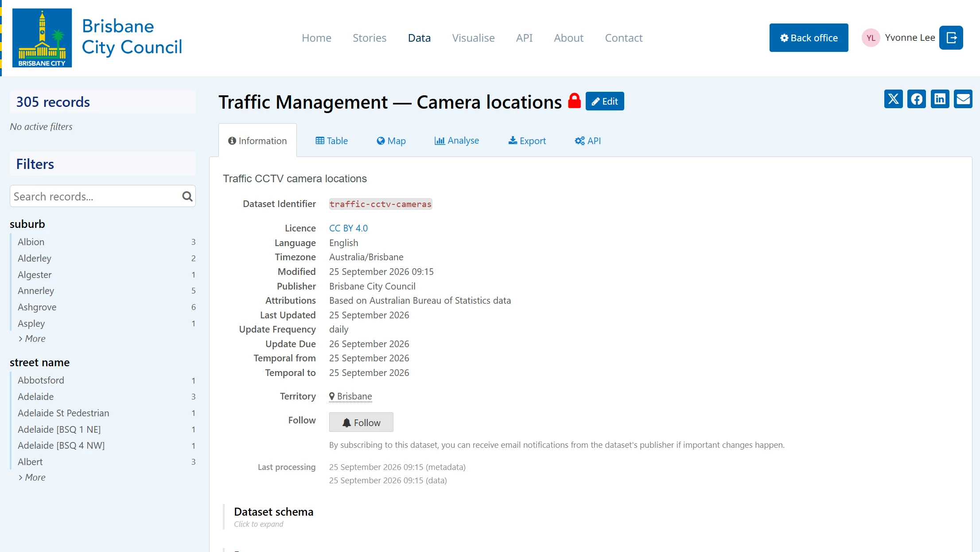The height and width of the screenshot is (552, 980).
Task: Share dataset on X (Twitter)
Action: coord(893,98)
